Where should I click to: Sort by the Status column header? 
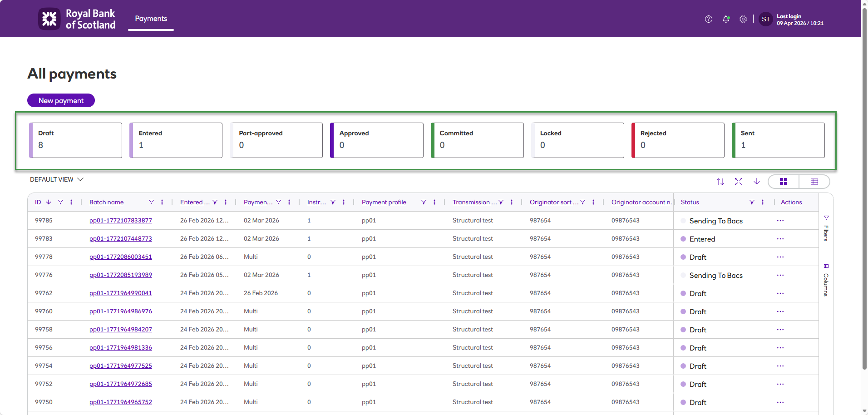pos(690,202)
